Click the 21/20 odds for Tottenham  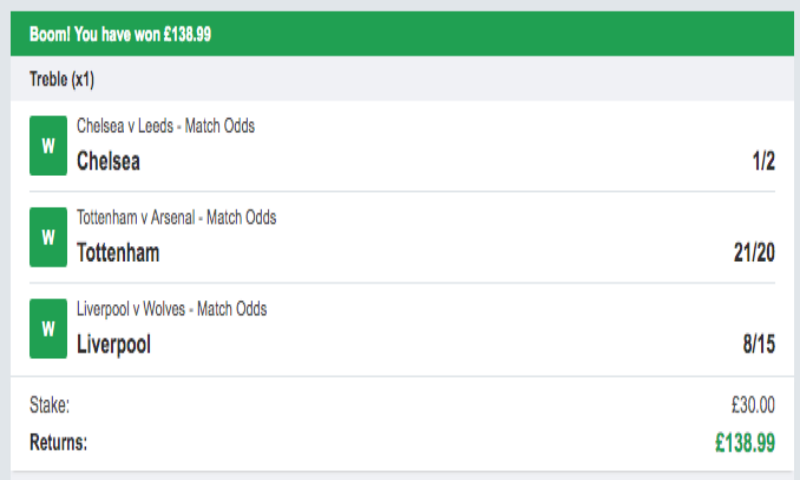[754, 253]
